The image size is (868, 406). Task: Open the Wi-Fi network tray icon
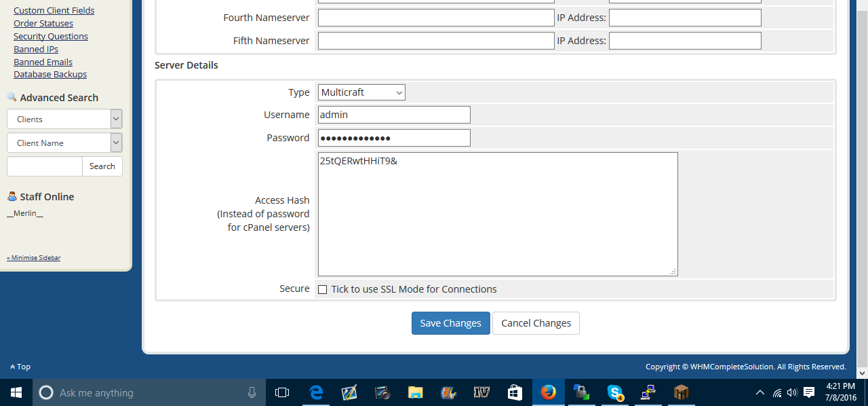click(776, 392)
